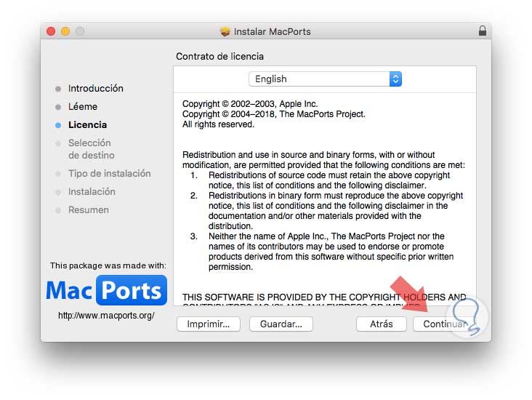Select the Introducción step
This screenshot has width=532, height=400.
click(96, 88)
